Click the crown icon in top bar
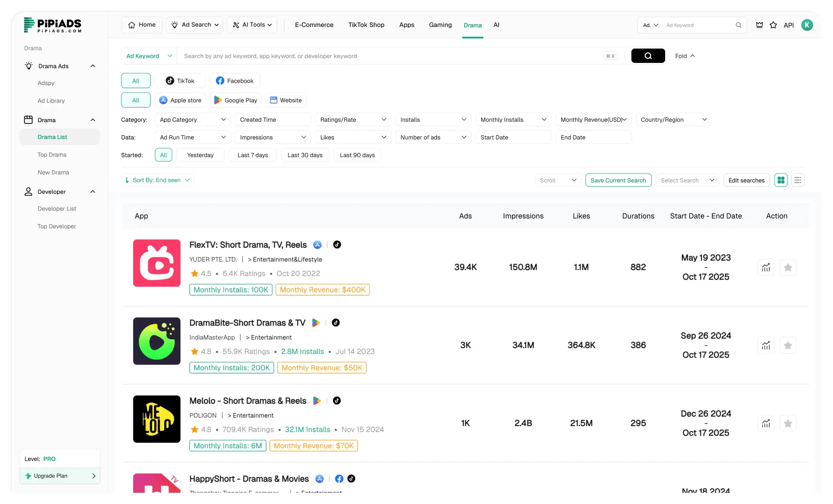This screenshot has height=504, width=833. click(759, 25)
